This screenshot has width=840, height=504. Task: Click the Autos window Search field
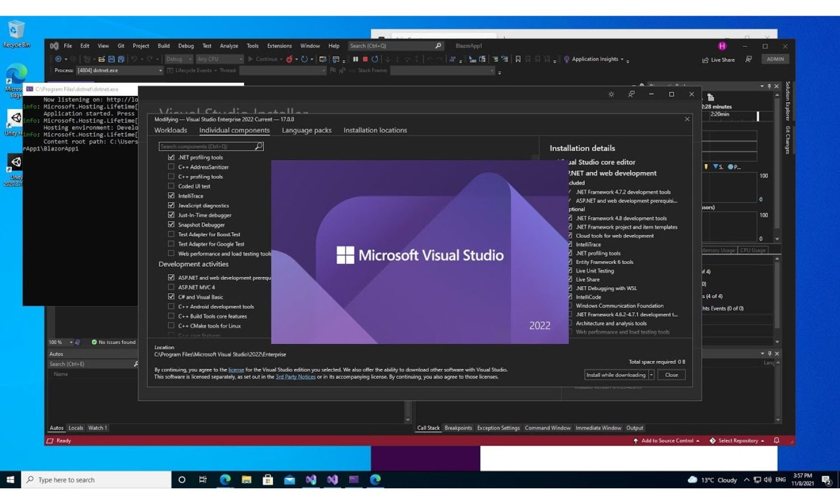pyautogui.click(x=94, y=364)
